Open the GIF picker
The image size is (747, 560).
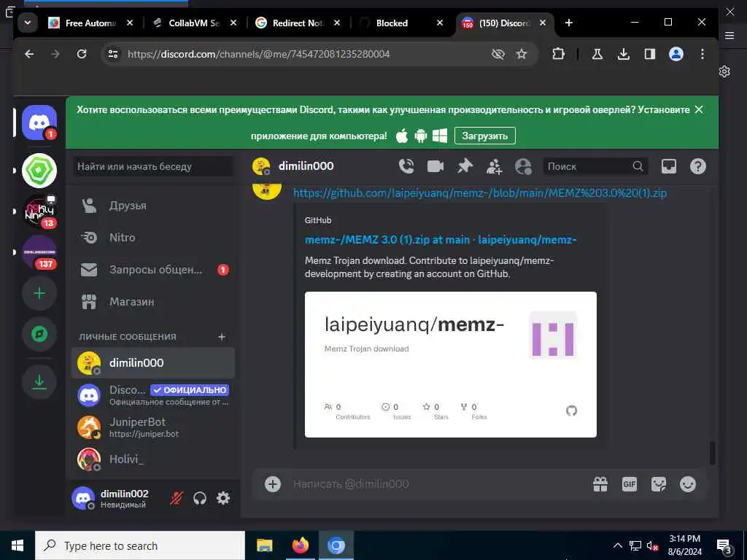630,484
